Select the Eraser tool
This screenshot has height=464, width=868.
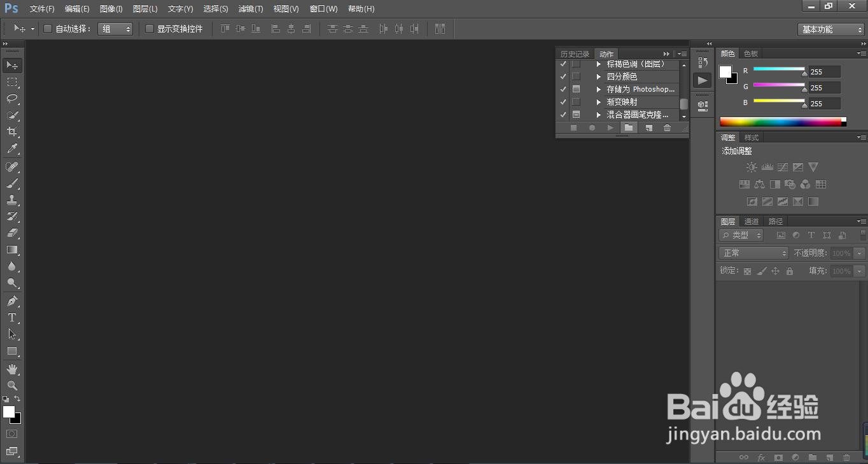tap(12, 233)
